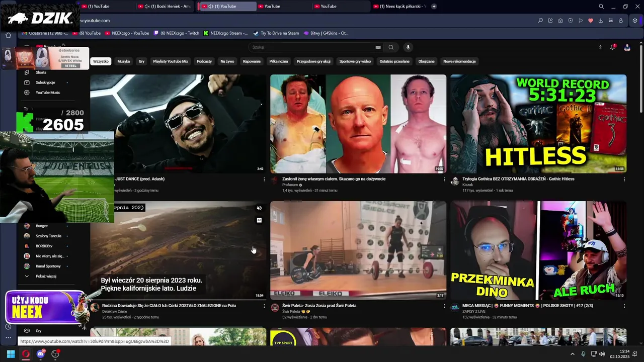Open the Gothic Hitless world record thumbnail
This screenshot has width=644, height=362.
pos(538,124)
